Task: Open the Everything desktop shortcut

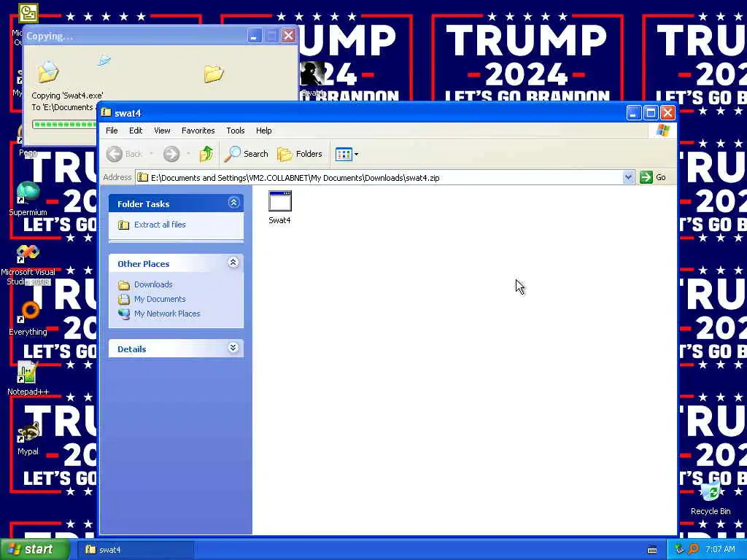Action: (28, 318)
